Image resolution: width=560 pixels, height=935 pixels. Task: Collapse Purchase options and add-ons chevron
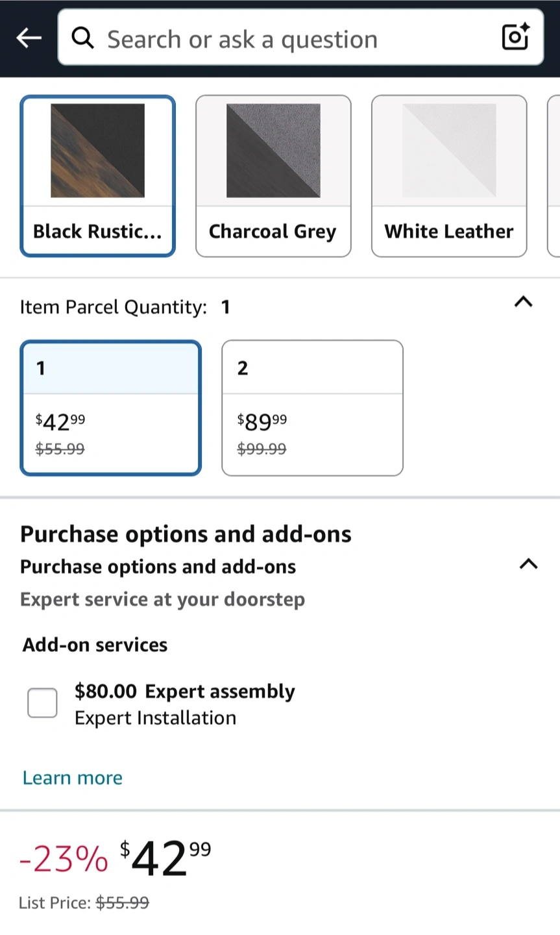(x=529, y=564)
